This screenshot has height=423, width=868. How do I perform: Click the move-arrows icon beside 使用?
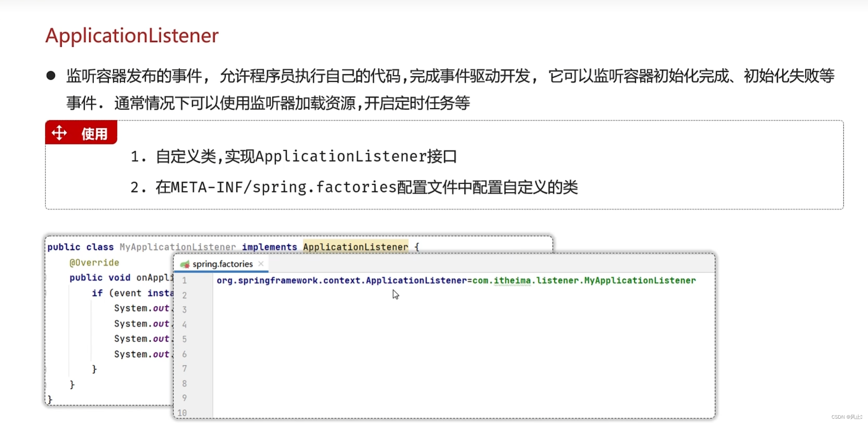coord(59,133)
